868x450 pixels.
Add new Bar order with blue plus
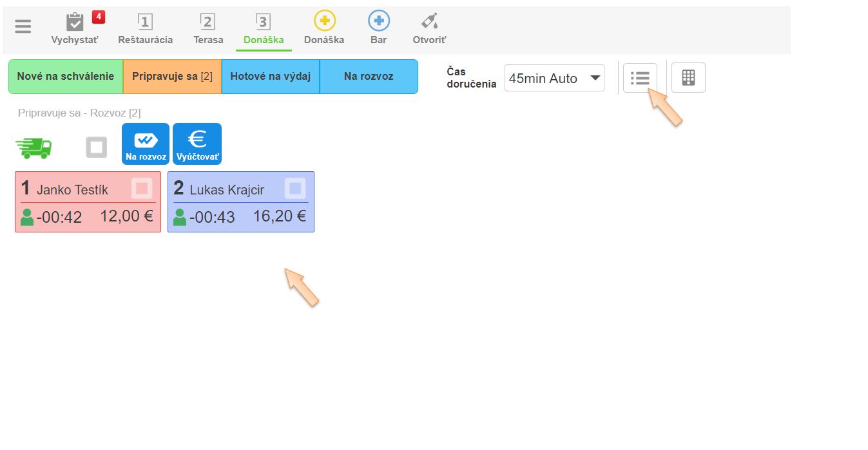click(x=379, y=29)
